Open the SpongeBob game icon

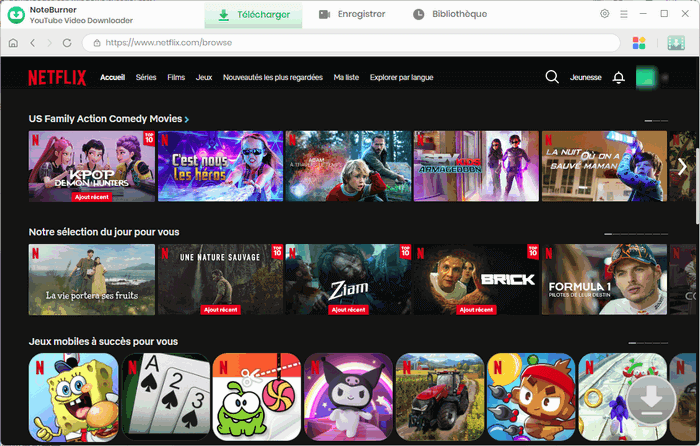[x=74, y=397]
